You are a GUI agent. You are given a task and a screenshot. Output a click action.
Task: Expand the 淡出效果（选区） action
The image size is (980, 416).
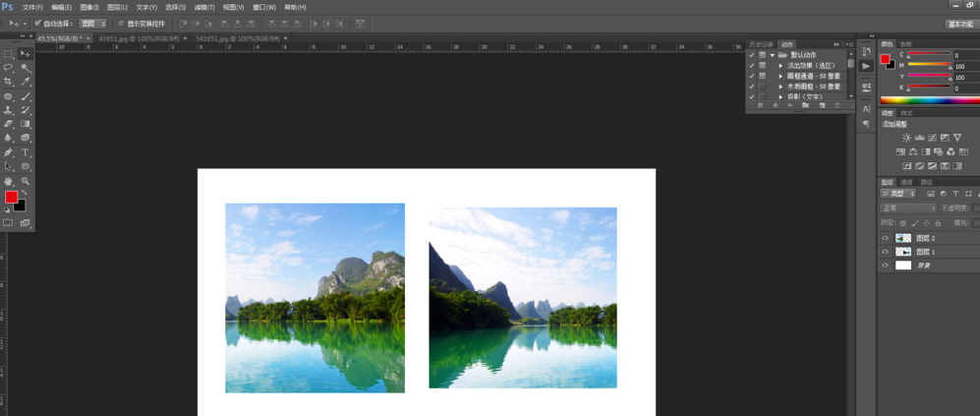coord(781,65)
